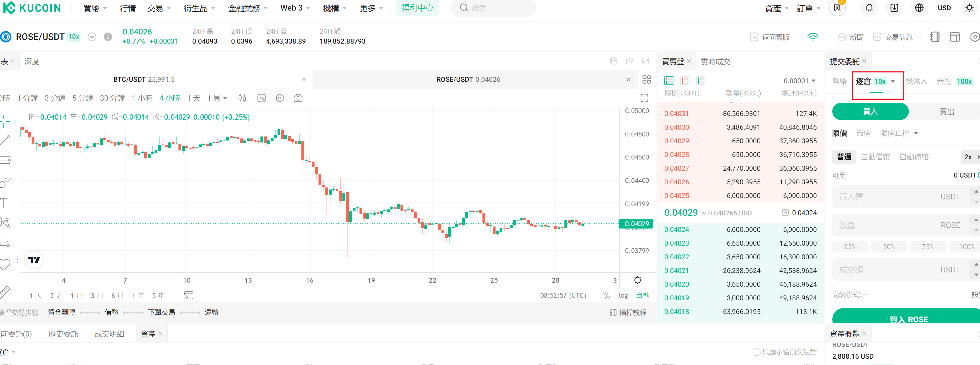Enter chart fullscreen mode

(644, 98)
